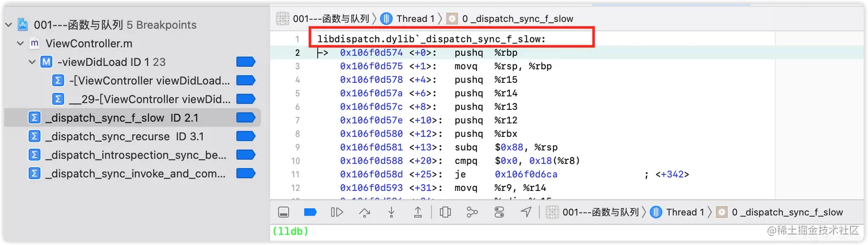Click the M method icon of -viewDidLoad
Screen dimensions: 868x245
tap(46, 62)
